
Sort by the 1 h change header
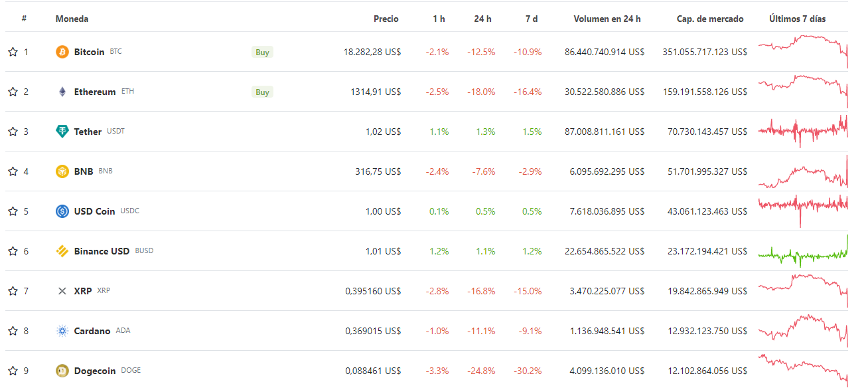439,19
